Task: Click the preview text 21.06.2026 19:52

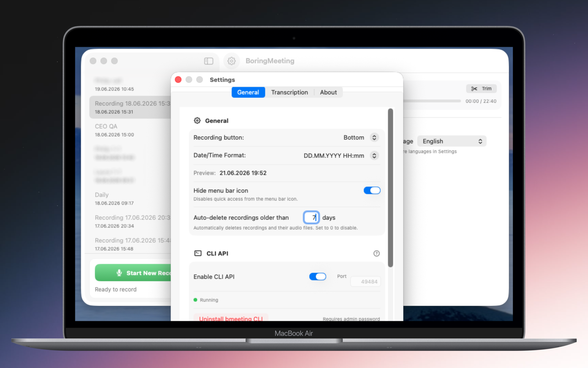Action: (x=243, y=173)
